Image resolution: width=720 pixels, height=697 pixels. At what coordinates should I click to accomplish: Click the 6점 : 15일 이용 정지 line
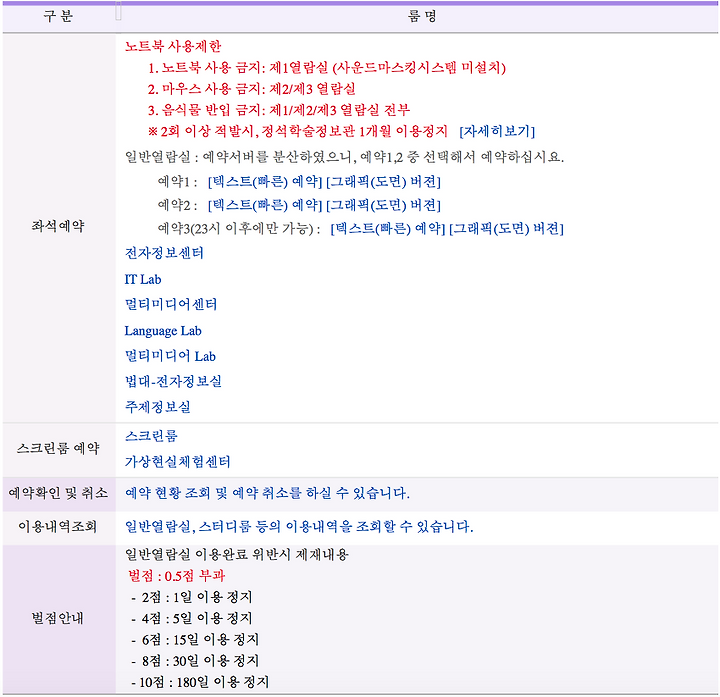(195, 640)
